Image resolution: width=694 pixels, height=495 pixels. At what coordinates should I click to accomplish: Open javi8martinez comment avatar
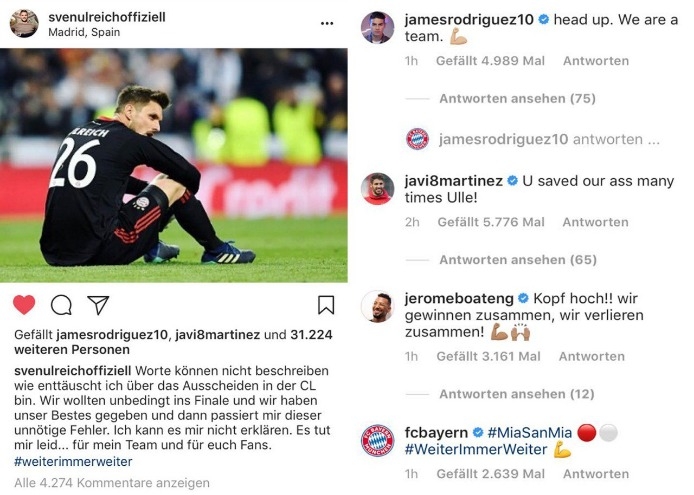(x=377, y=188)
